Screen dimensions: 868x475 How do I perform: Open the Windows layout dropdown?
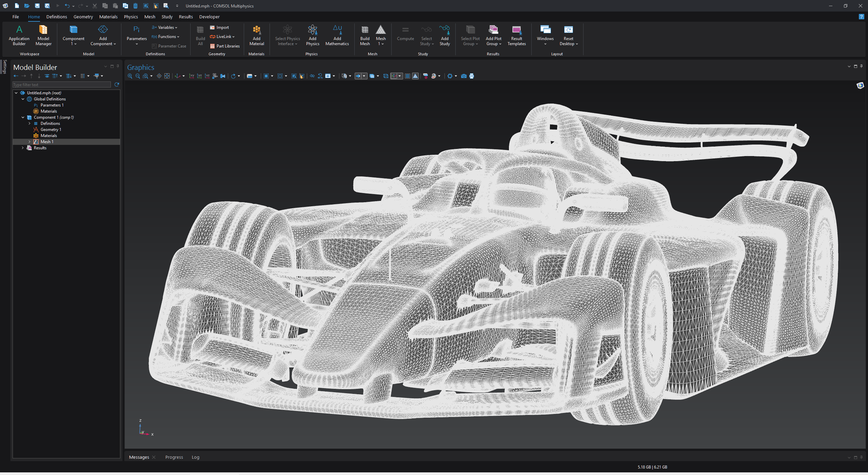(545, 35)
